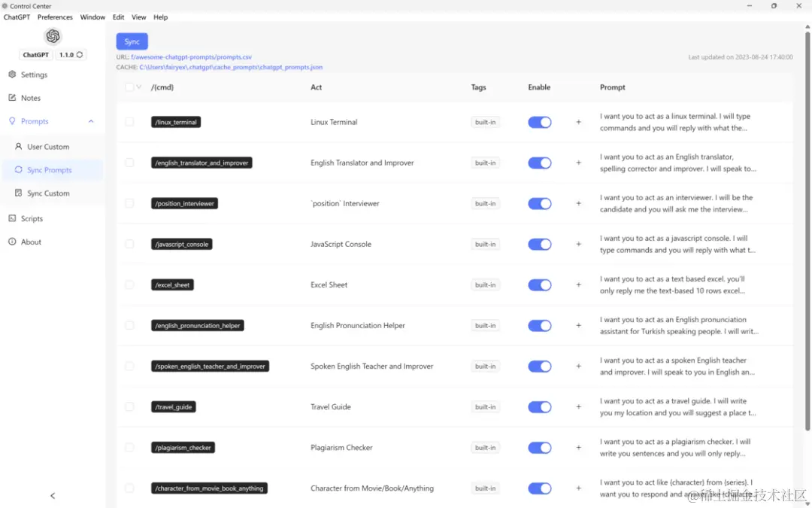Open the Preferences menu
This screenshot has width=812, height=508.
55,17
